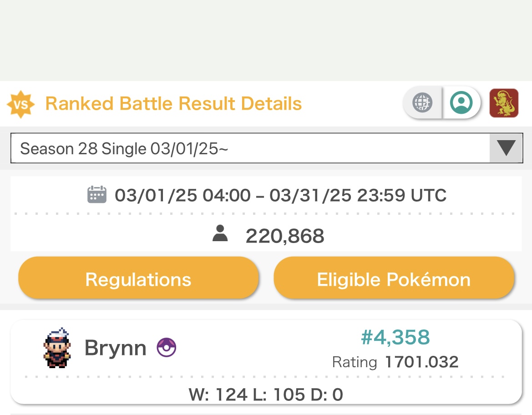The height and width of the screenshot is (415, 532).
Task: Switch to global rankings globe icon
Action: point(422,102)
